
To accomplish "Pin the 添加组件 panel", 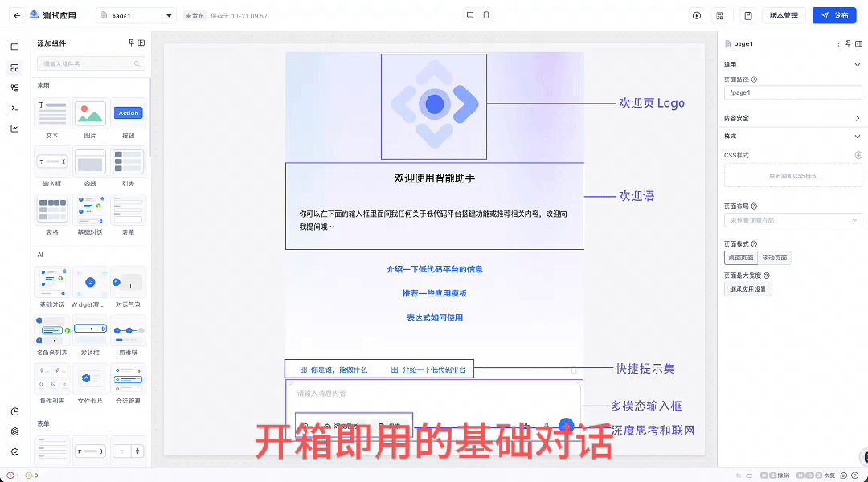I will click(x=131, y=43).
